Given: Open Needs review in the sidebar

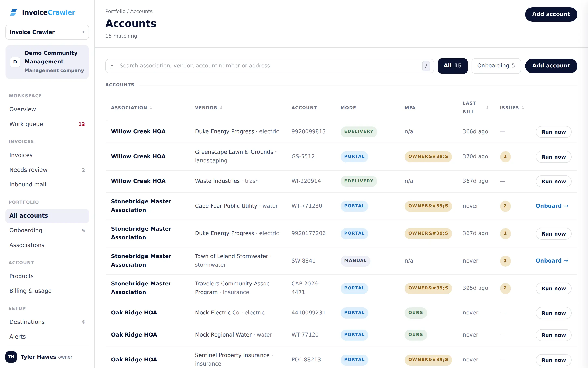Looking at the screenshot, I should (47, 170).
